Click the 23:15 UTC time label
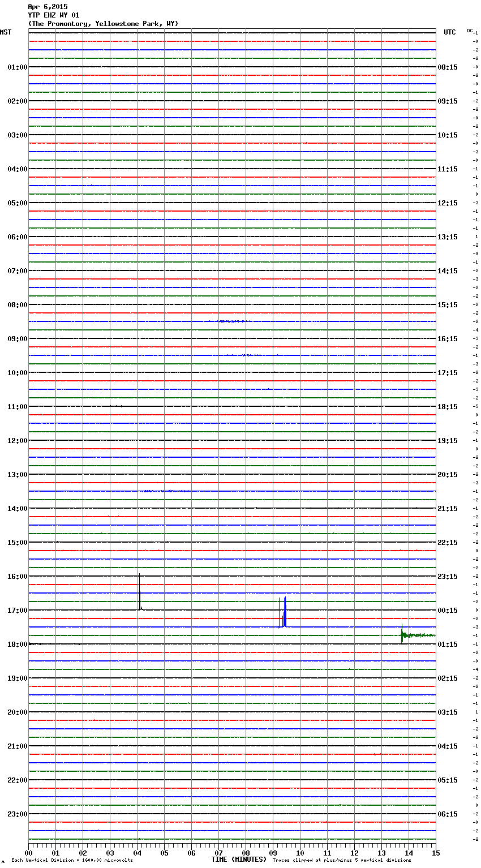 pyautogui.click(x=448, y=577)
